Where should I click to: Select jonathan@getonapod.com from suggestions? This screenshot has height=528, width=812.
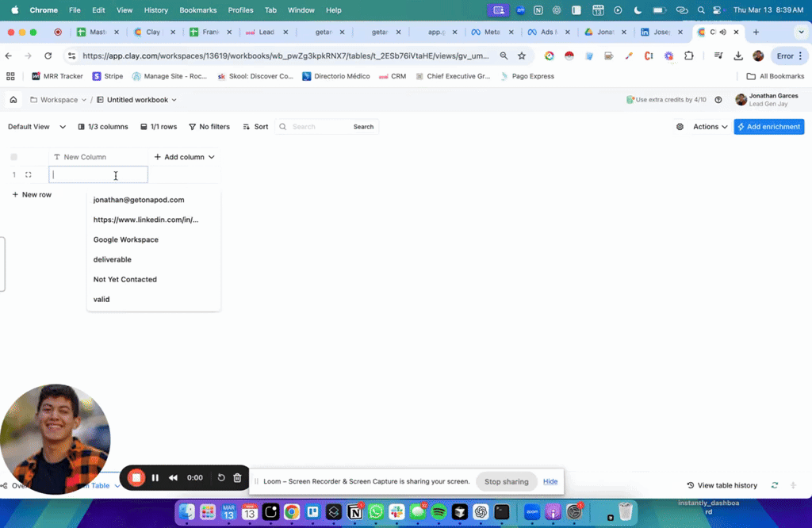click(139, 200)
